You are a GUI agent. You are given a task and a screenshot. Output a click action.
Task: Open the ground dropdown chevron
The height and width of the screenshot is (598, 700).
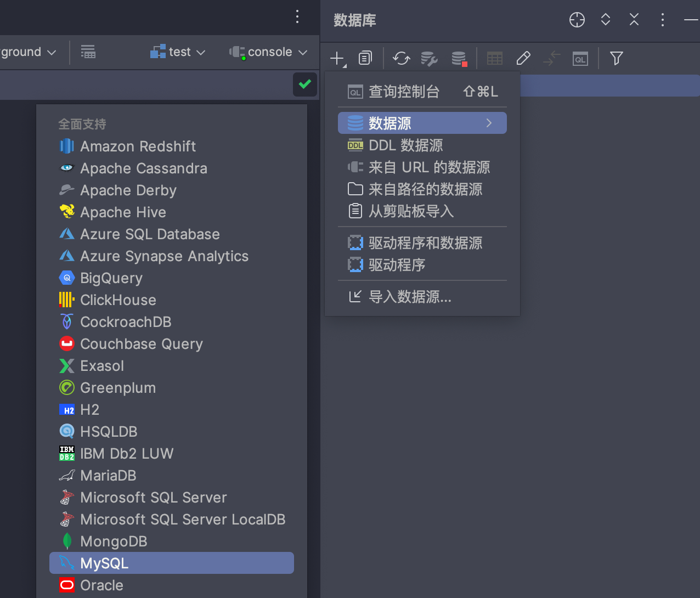[x=52, y=52]
